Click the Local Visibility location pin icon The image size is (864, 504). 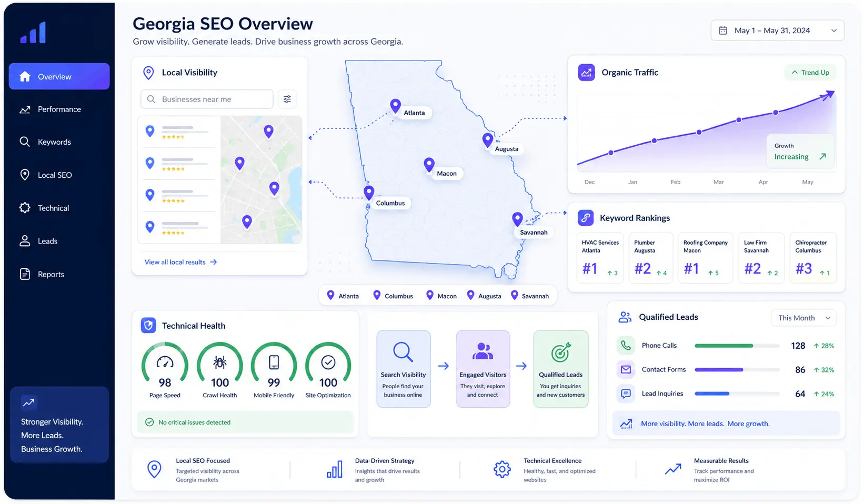click(x=148, y=73)
